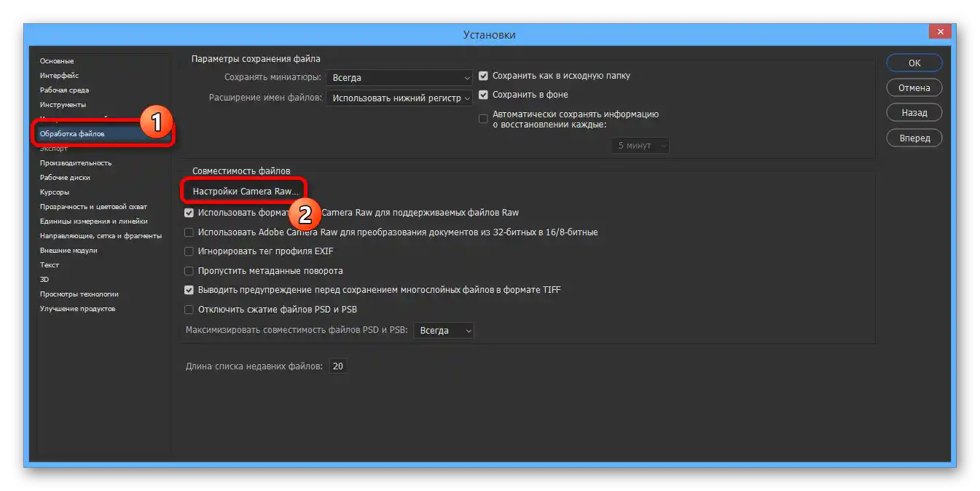Viewport: 980px width, 491px height.
Task: Confirm settings with the OK button
Action: point(914,63)
